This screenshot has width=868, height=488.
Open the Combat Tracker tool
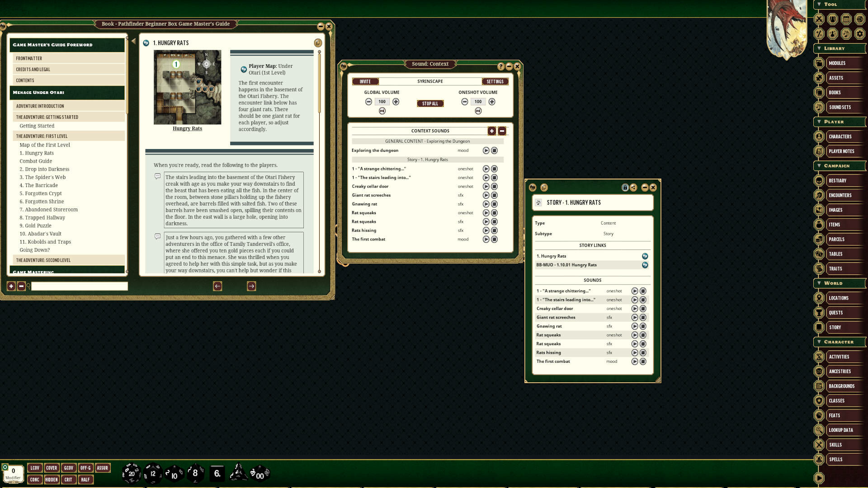pos(819,19)
